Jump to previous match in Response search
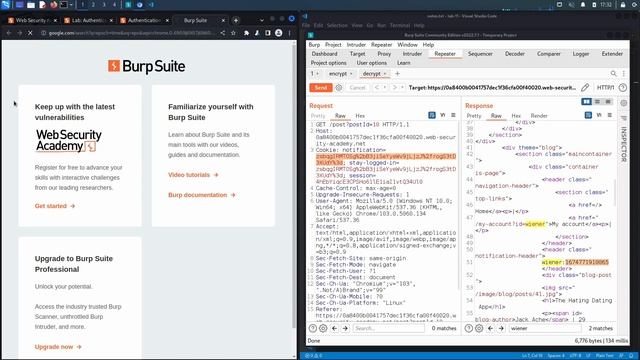Screen dimensions: 640x360 tap(491, 328)
